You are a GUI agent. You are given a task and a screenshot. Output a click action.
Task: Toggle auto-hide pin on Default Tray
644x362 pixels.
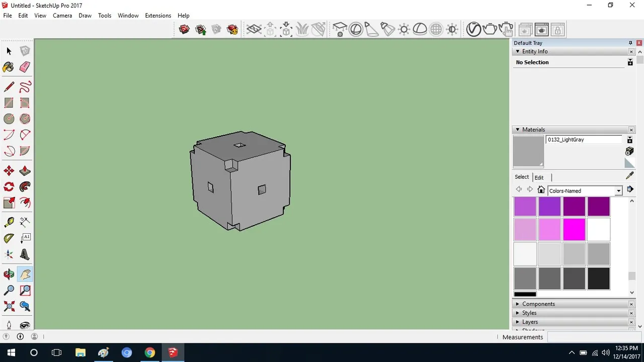click(630, 43)
